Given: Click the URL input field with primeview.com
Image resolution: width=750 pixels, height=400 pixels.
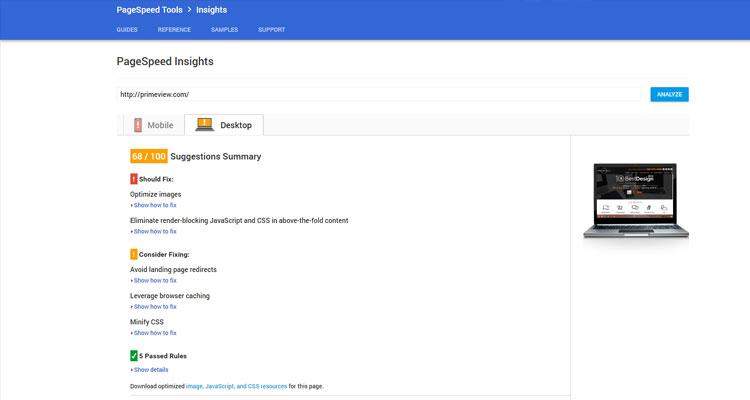Looking at the screenshot, I should point(378,94).
